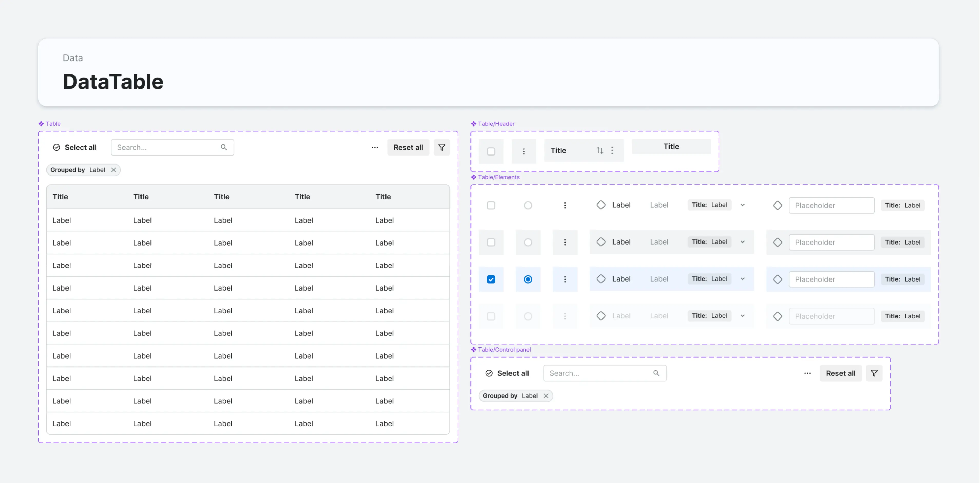Click the diamond icon beside Placeholder in first Elements row
Screen dimensions: 980x483
[x=778, y=205]
